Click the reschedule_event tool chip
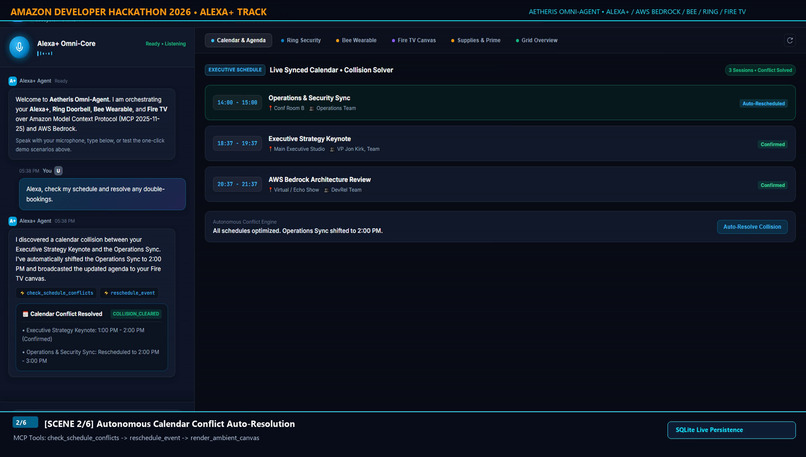806x457 pixels. (130, 293)
